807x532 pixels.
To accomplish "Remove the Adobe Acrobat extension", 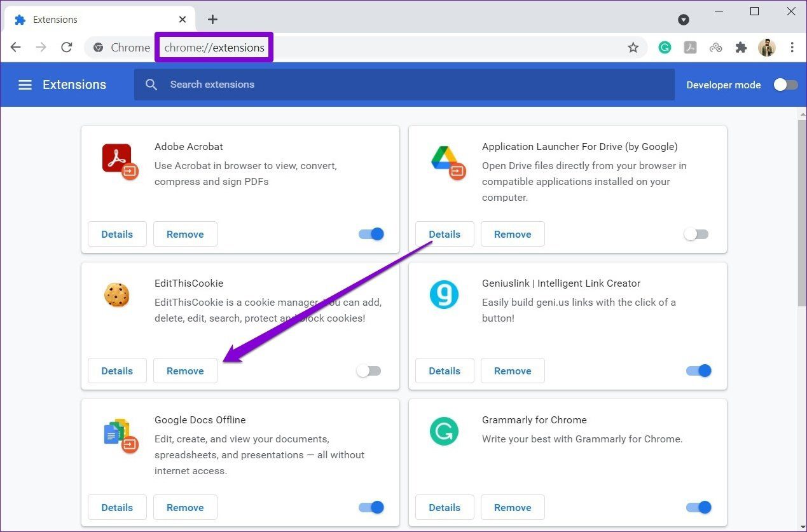I will click(185, 234).
